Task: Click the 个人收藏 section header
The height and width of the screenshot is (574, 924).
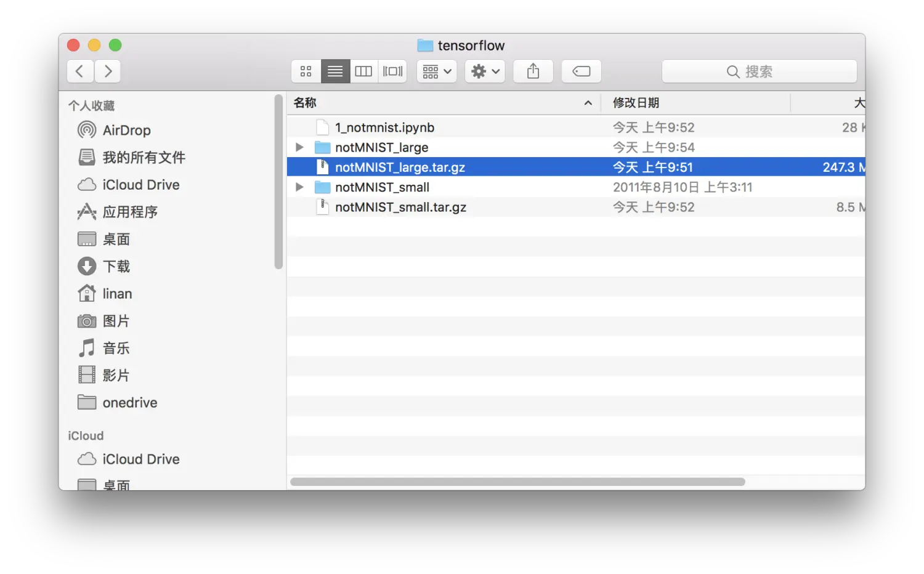Action: coord(91,106)
